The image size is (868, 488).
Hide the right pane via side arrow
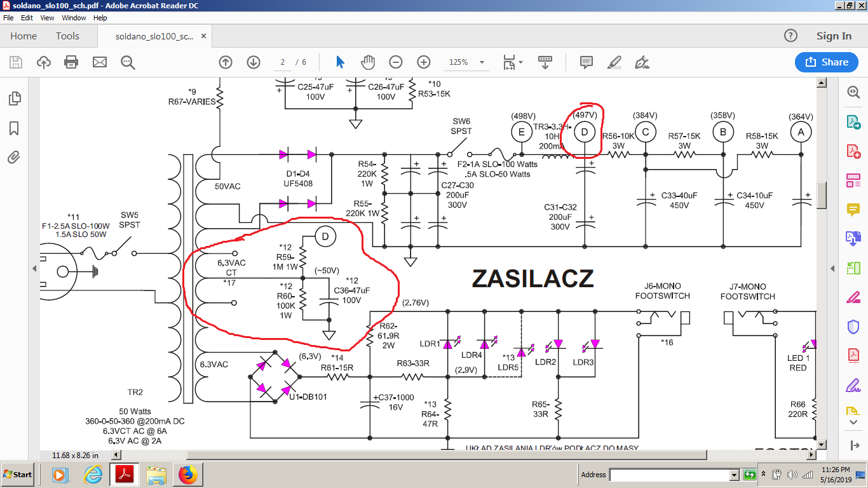coord(833,269)
